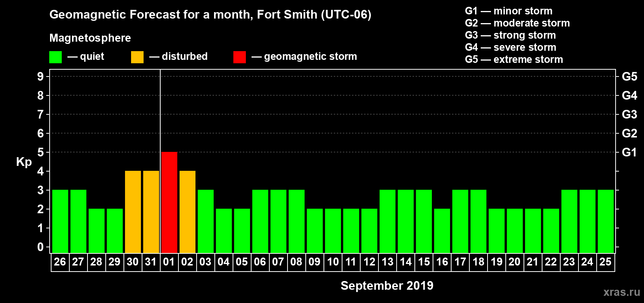
Task: Click the date label 01 on the axis
Action: [169, 262]
